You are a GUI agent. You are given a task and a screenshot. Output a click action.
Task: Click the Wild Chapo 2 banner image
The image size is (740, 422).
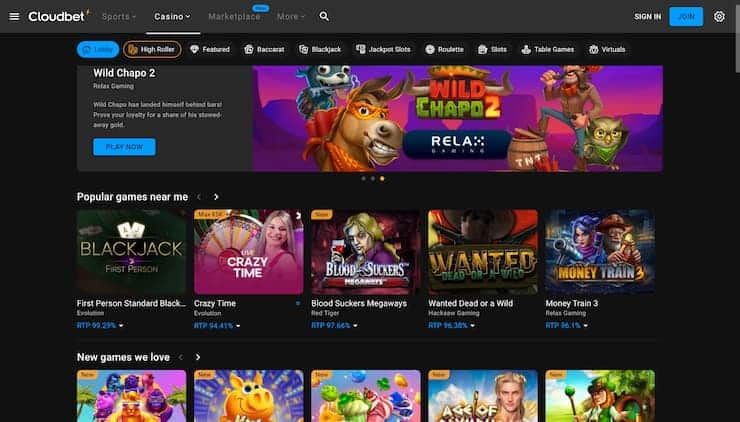click(457, 118)
